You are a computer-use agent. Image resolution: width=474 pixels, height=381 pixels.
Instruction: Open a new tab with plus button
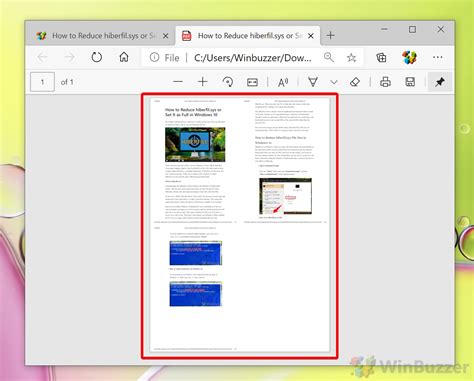[331, 35]
